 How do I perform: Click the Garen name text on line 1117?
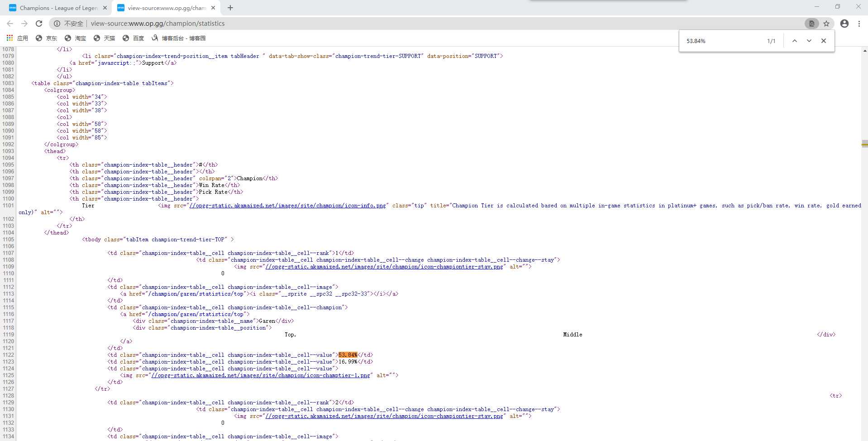(x=267, y=321)
